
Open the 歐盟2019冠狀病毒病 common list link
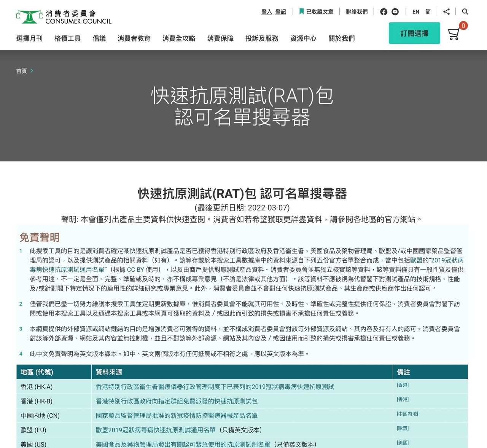(156, 430)
